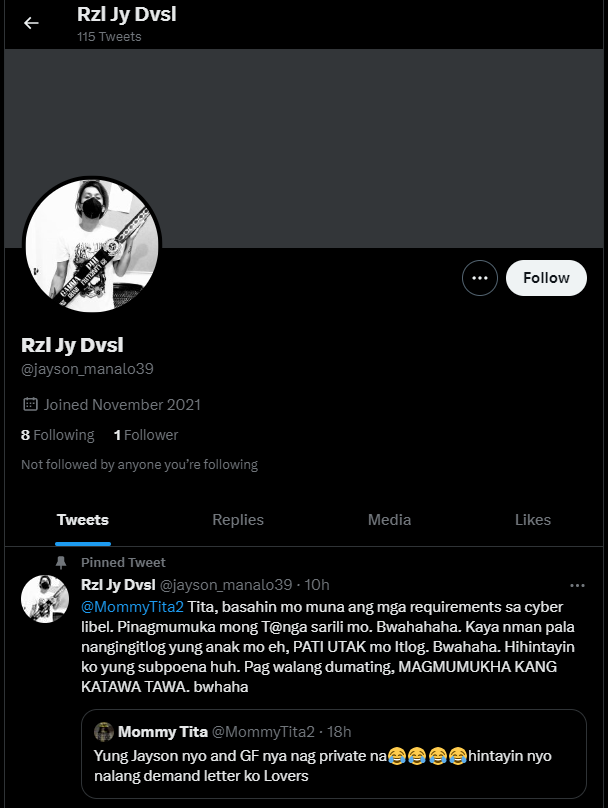This screenshot has width=608, height=808.
Task: Open the three-dot profile options menu
Action: pyautogui.click(x=480, y=278)
